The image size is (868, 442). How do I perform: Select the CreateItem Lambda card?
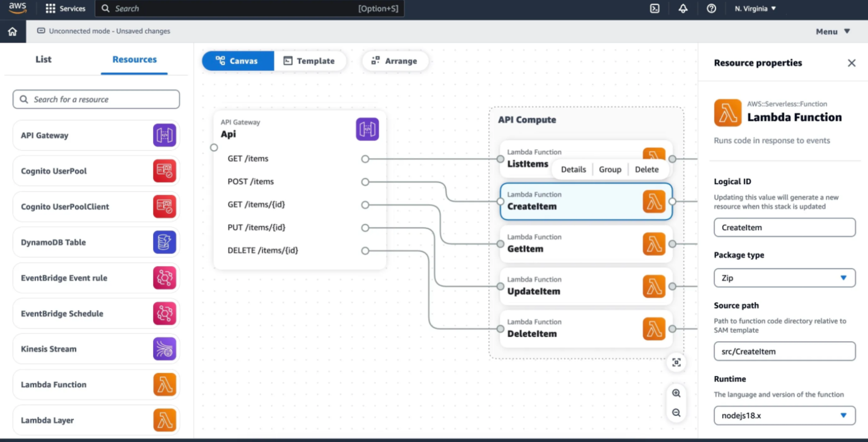click(x=586, y=202)
